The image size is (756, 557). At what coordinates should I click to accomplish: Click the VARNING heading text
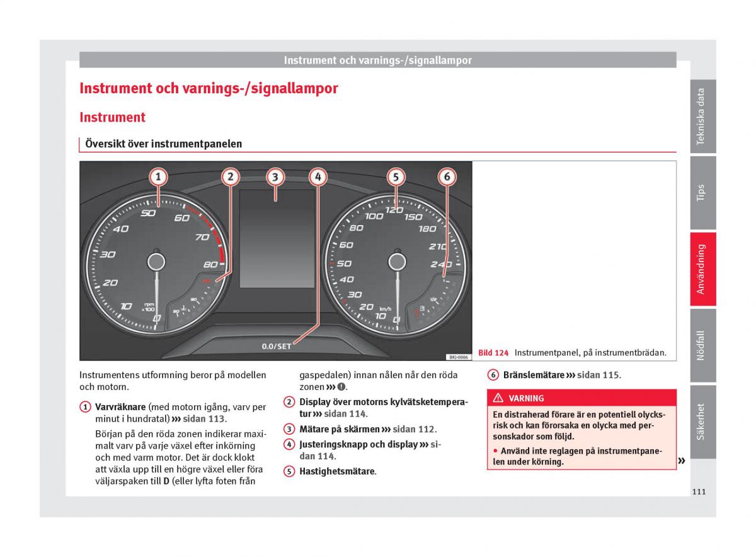click(527, 398)
